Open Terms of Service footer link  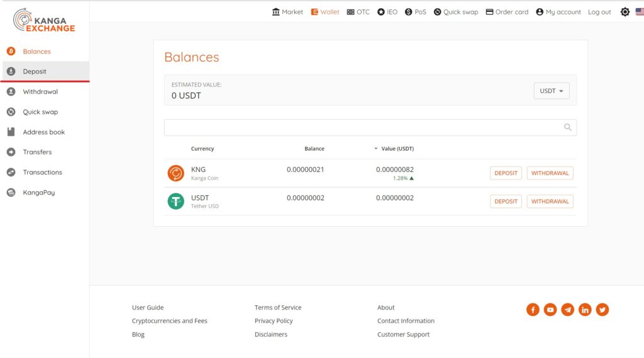coord(277,307)
